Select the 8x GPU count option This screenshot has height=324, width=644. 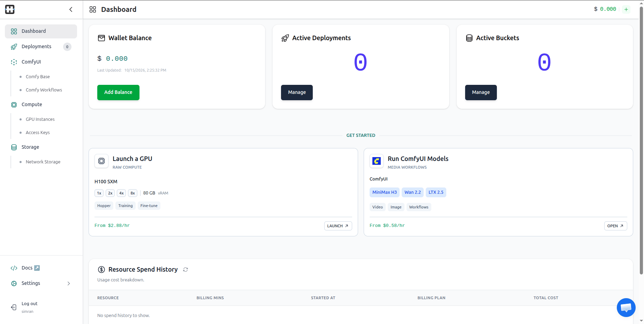pyautogui.click(x=132, y=193)
